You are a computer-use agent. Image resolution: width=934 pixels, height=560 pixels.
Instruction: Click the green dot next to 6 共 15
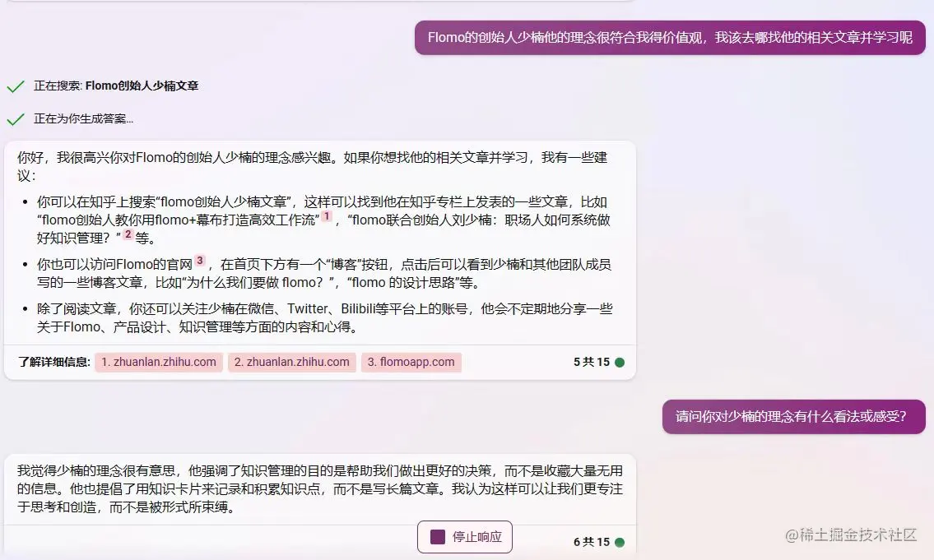tap(620, 542)
